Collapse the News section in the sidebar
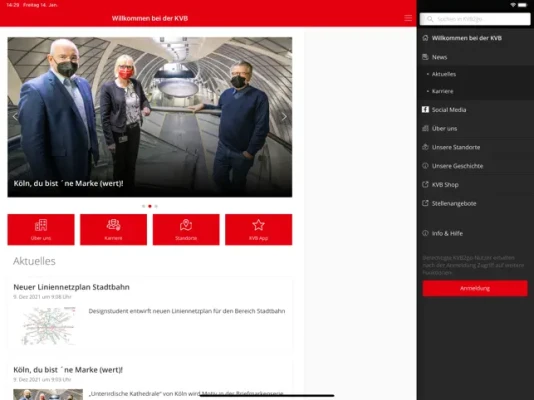 click(x=475, y=57)
